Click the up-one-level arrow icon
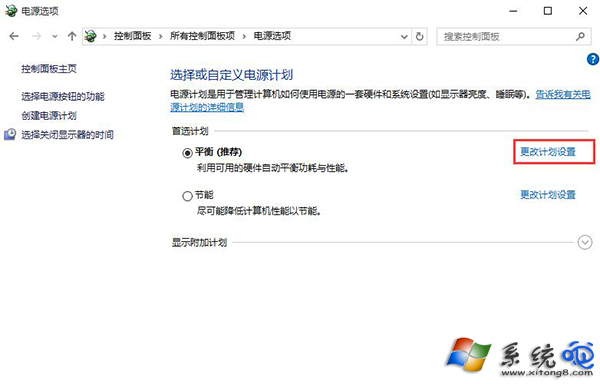Screen dimensions: 600x384 tap(72, 36)
